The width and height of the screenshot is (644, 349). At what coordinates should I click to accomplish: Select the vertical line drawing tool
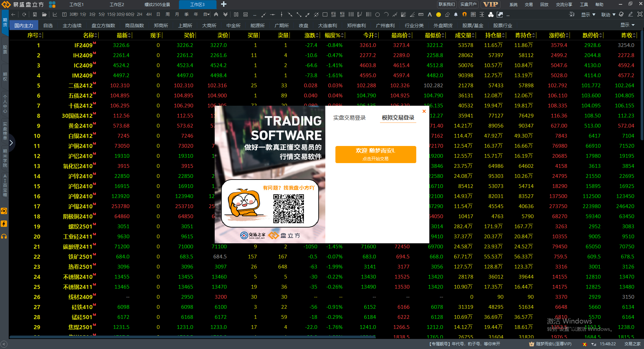pyautogui.click(x=281, y=14)
